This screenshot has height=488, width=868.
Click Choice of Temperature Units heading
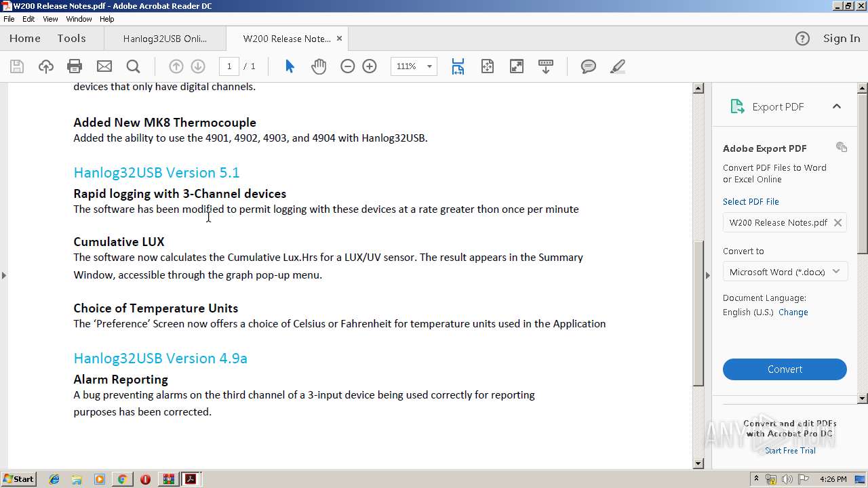tap(156, 308)
